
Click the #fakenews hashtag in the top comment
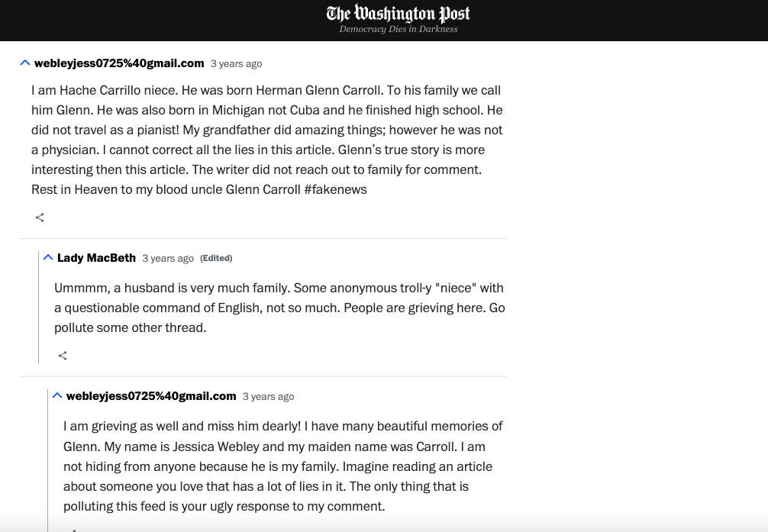(335, 189)
